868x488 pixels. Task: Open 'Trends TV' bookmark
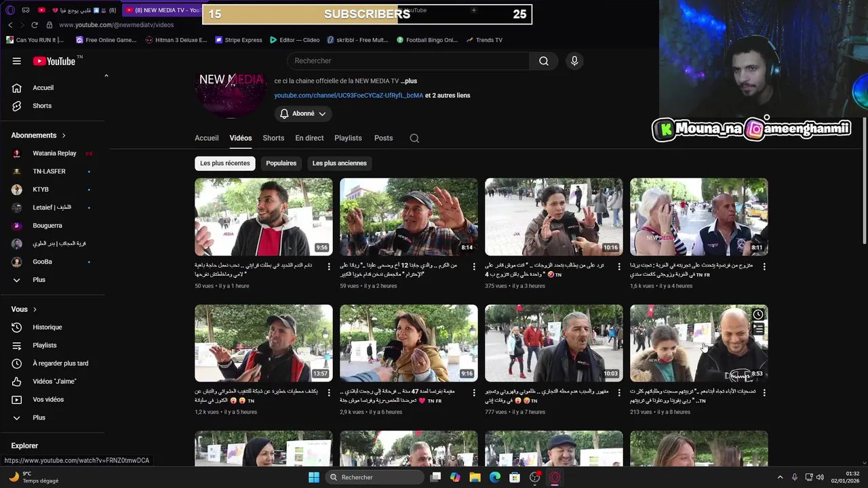tap(484, 40)
